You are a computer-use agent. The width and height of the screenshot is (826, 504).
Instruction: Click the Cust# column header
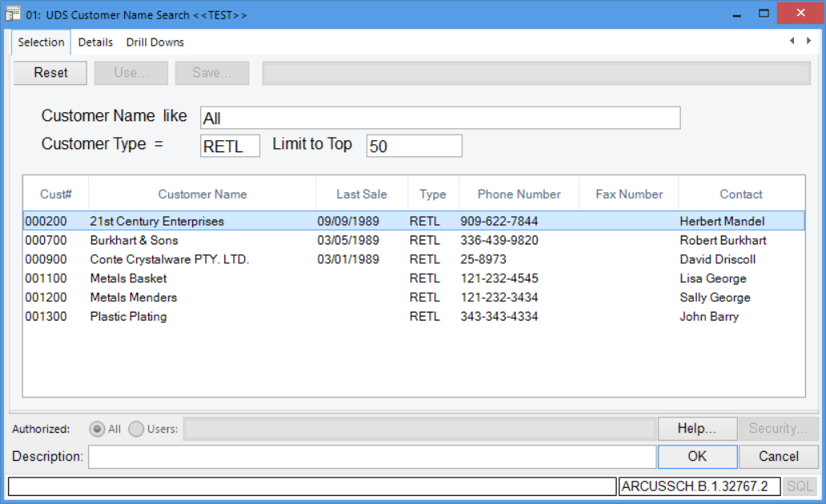[x=56, y=194]
